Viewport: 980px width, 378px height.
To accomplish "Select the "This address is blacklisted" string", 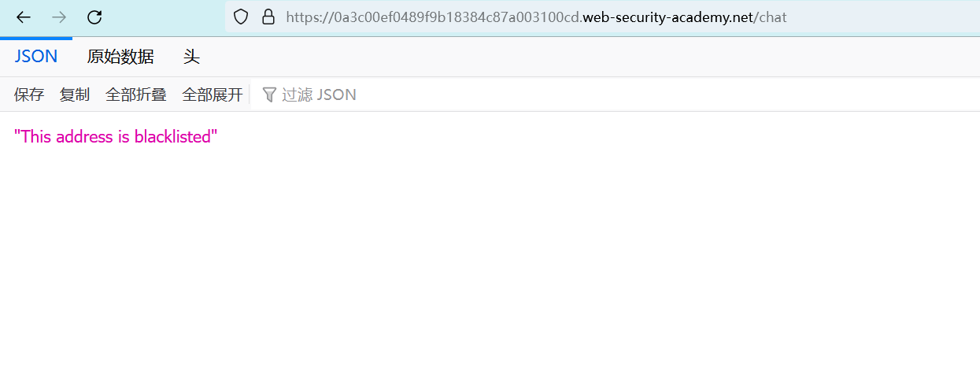I will click(116, 137).
